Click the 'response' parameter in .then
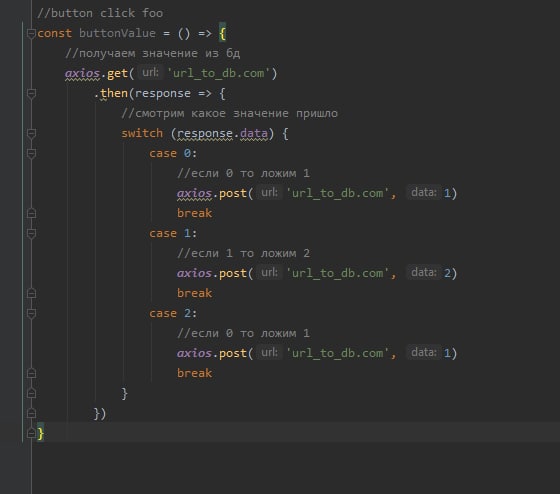The width and height of the screenshot is (560, 494). 163,94
